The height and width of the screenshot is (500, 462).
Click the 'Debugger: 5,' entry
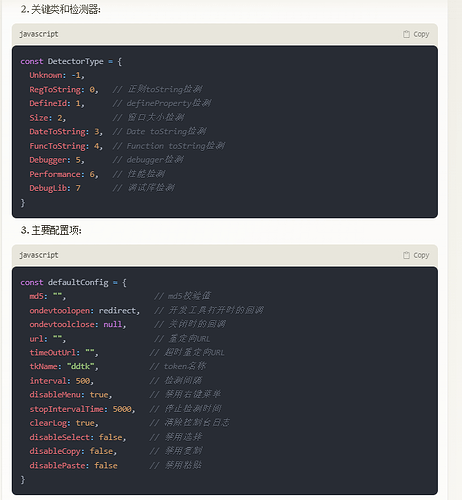[x=57, y=160]
